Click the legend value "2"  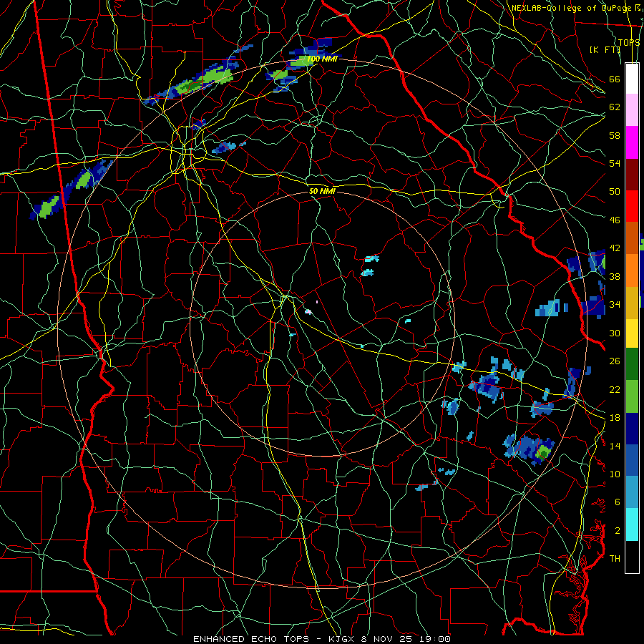tap(617, 530)
